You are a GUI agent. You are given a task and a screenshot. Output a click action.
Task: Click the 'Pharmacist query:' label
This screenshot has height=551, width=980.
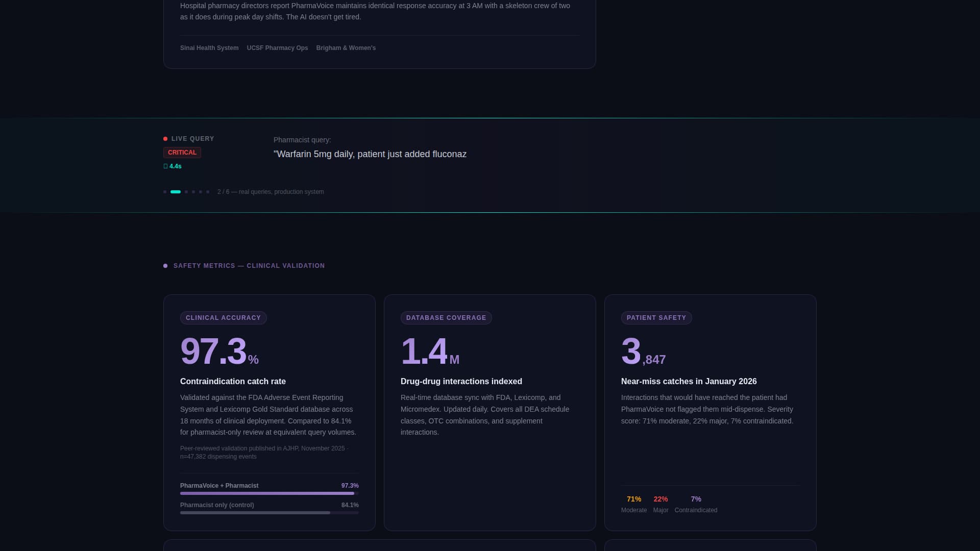302,140
